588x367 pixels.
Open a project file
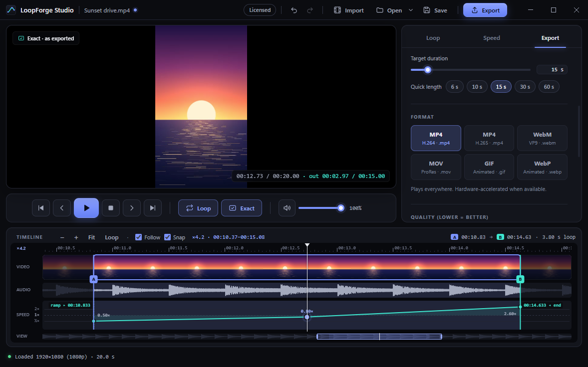(x=389, y=10)
